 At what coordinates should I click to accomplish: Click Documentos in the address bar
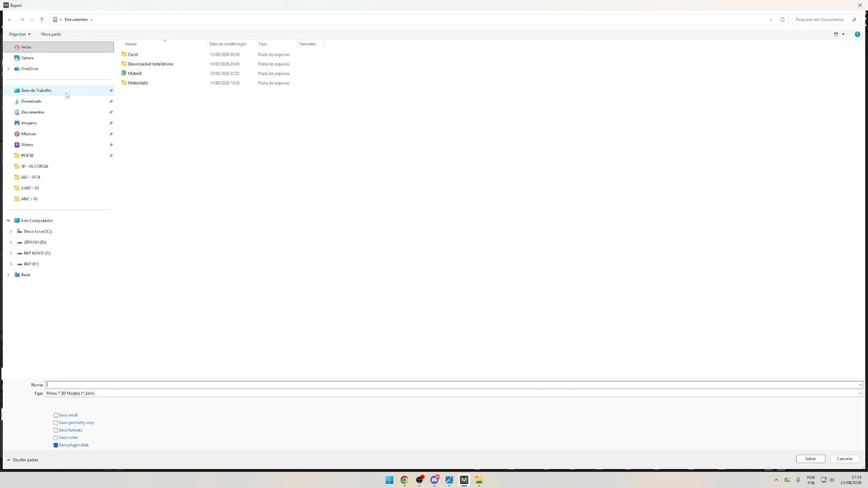click(x=76, y=20)
